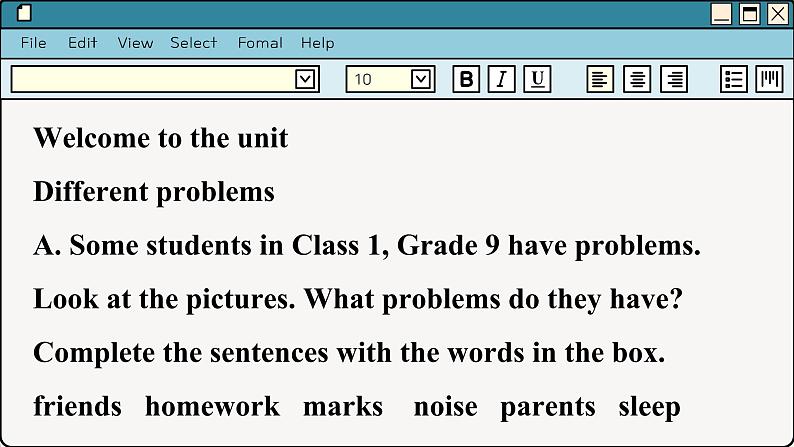Expand the font size dropdown arrow
Viewport: 794px width, 447px height.
coord(421,80)
